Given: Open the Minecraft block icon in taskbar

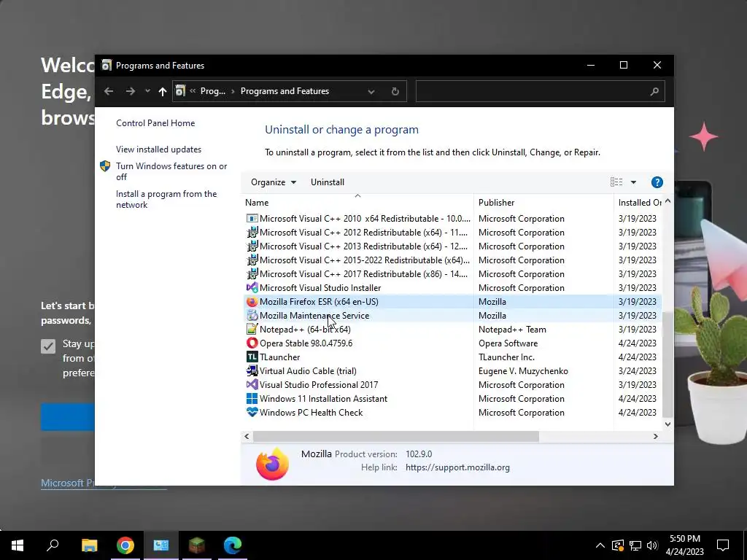Looking at the screenshot, I should [x=197, y=545].
